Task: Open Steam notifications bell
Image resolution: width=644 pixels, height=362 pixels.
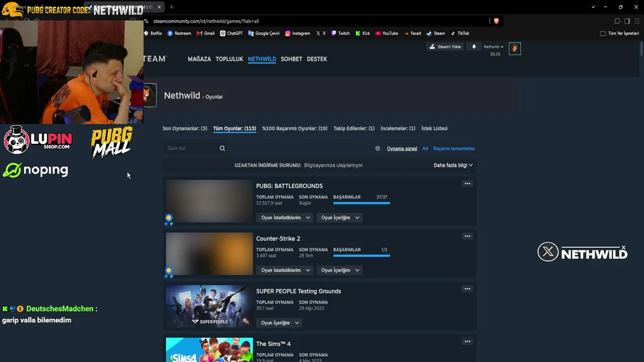Action: tap(474, 47)
